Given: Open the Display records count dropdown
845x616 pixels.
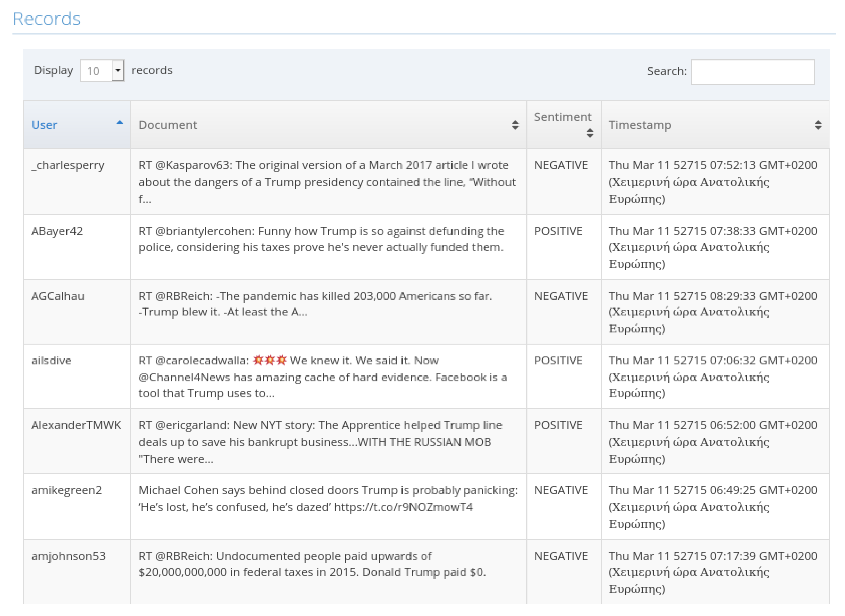Looking at the screenshot, I should coord(103,71).
